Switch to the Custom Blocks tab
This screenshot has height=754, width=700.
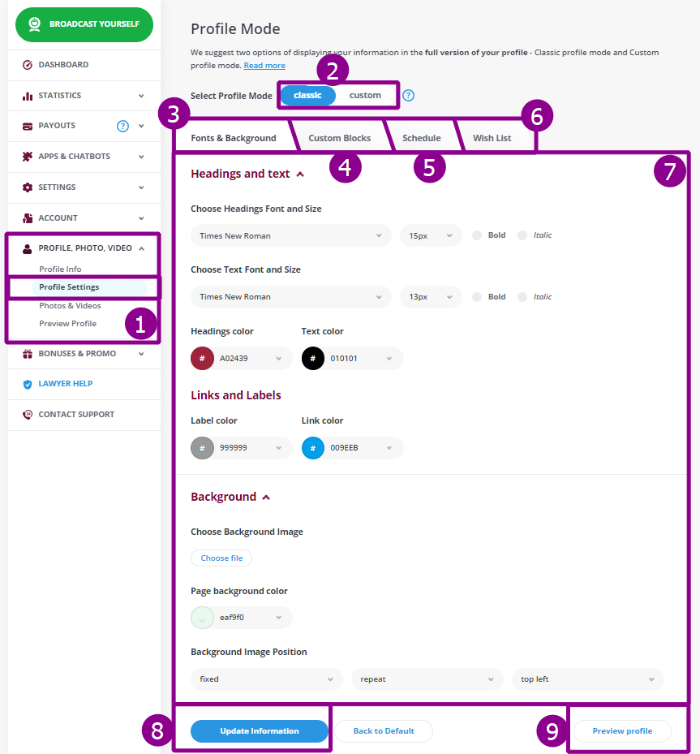(339, 138)
